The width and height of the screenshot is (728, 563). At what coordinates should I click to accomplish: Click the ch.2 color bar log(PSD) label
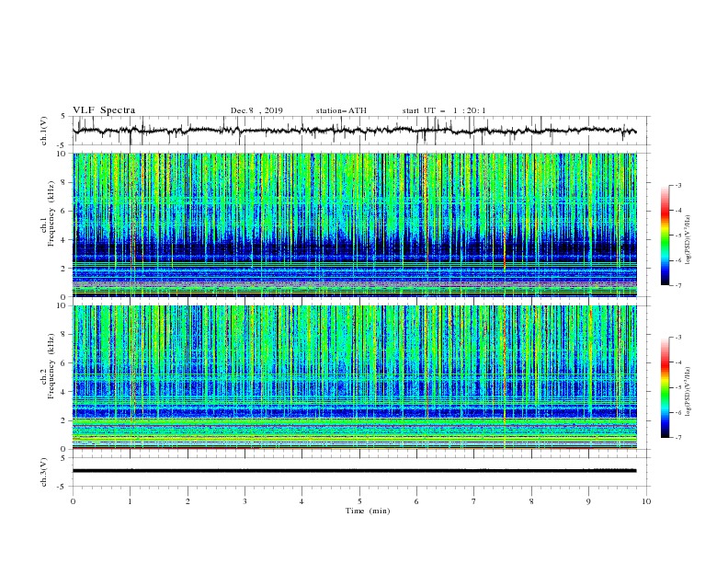[x=688, y=392]
